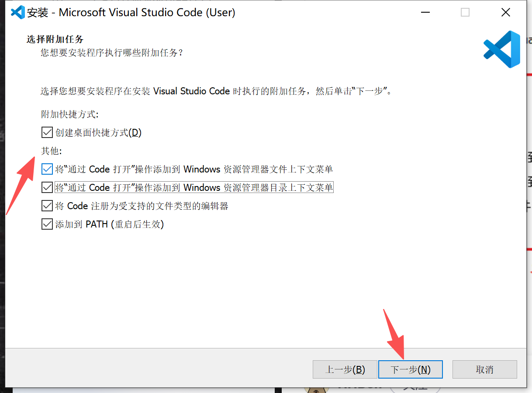532x393 pixels.
Task: Toggle the create desktop shortcut checkbox
Action: click(47, 132)
